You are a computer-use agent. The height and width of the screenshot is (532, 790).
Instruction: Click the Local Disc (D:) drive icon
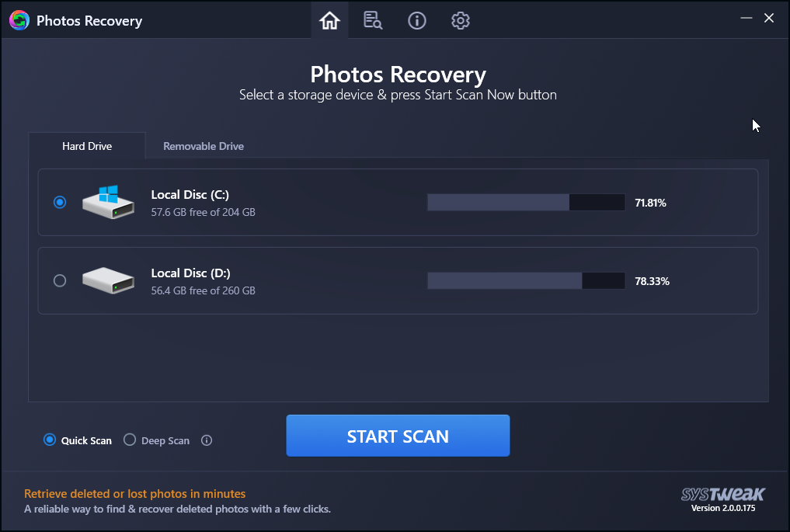tap(108, 280)
